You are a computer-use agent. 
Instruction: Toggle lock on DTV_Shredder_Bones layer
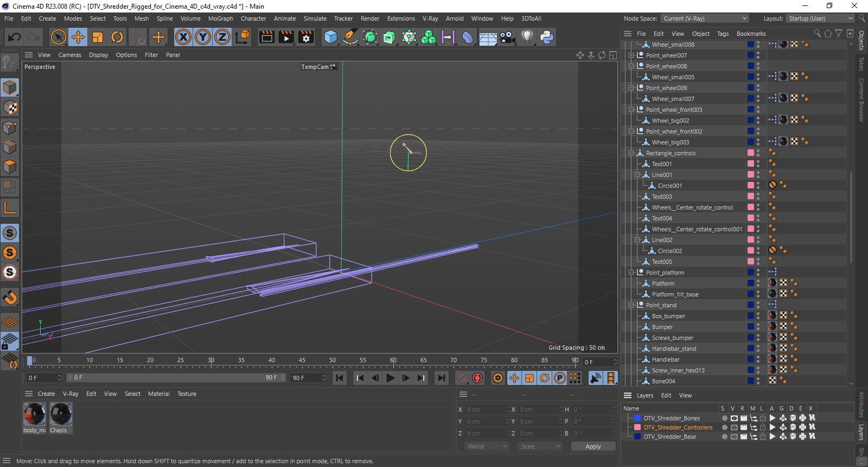[x=763, y=418]
